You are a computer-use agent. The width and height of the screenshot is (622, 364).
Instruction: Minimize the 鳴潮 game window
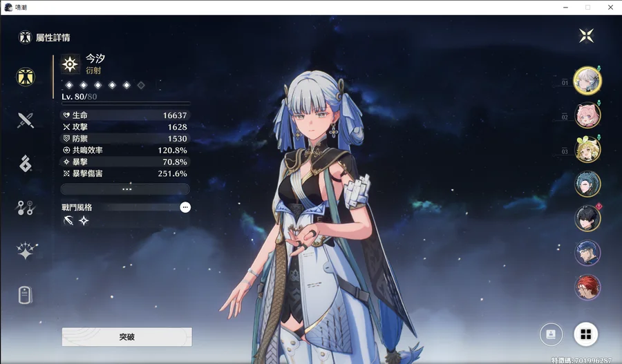[x=565, y=7]
